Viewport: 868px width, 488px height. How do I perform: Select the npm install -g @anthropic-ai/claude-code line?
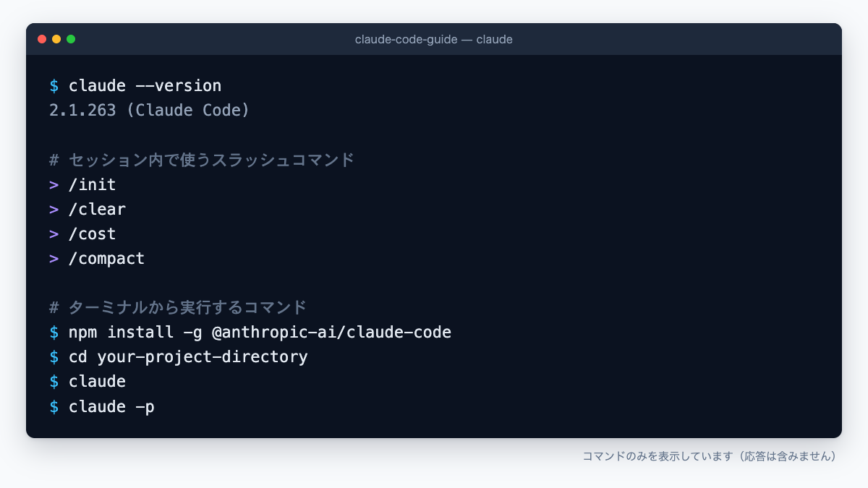pyautogui.click(x=250, y=333)
